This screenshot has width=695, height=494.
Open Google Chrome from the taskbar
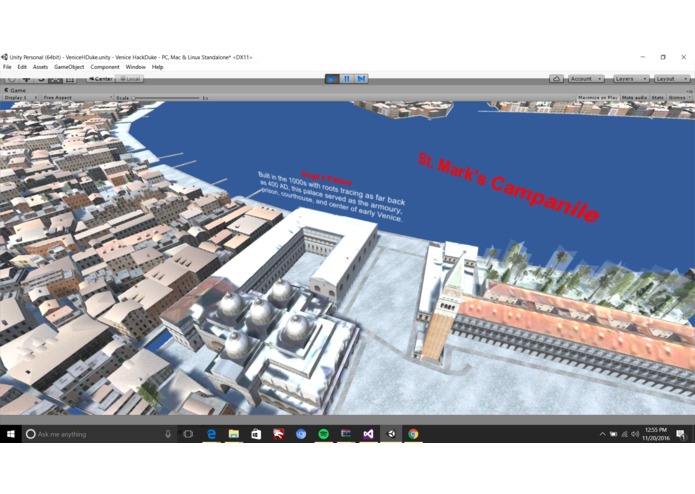tap(413, 434)
